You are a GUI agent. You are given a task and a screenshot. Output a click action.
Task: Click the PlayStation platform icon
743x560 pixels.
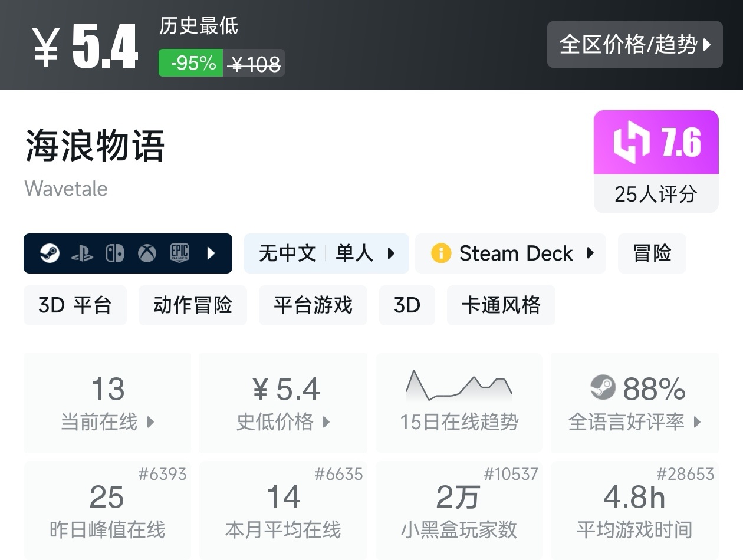click(x=82, y=254)
